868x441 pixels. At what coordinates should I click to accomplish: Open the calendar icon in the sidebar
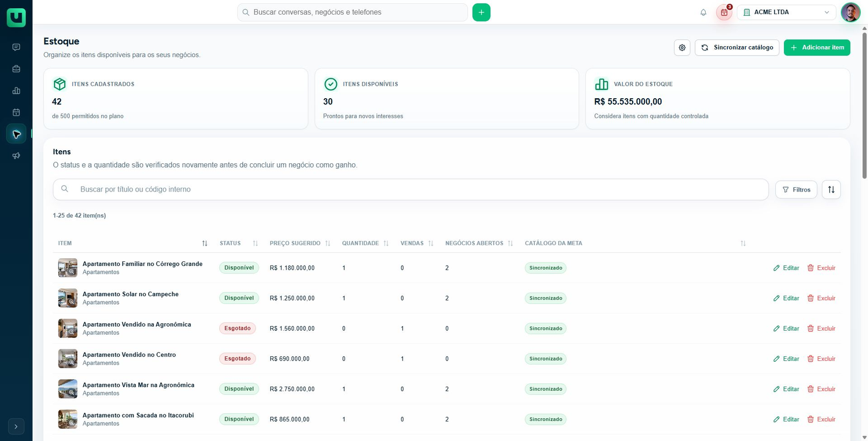pos(16,112)
